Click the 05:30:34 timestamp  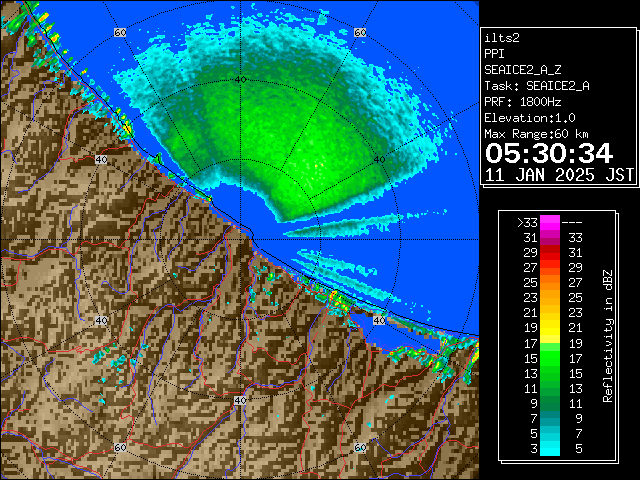coord(549,153)
